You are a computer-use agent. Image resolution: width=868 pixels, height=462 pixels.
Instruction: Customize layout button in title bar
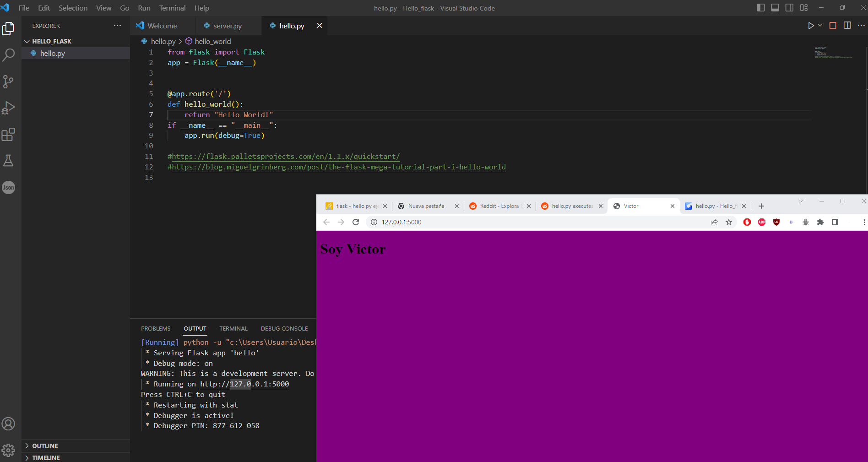click(x=804, y=8)
